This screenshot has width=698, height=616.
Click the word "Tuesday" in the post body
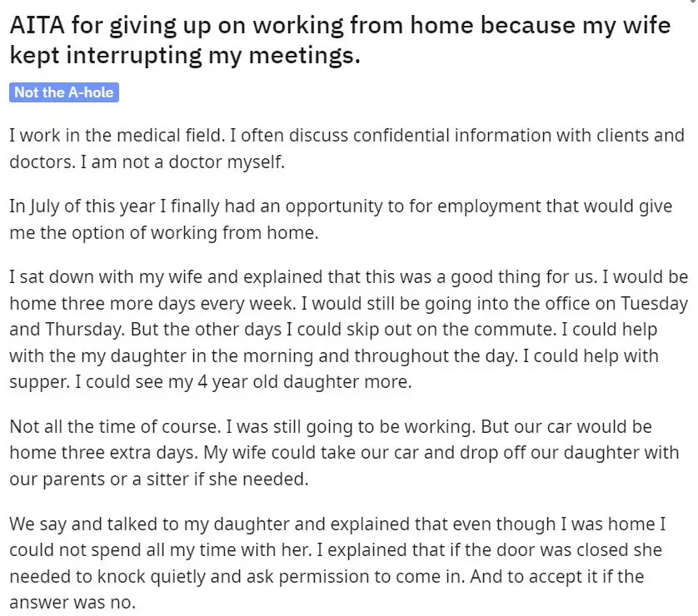click(655, 304)
